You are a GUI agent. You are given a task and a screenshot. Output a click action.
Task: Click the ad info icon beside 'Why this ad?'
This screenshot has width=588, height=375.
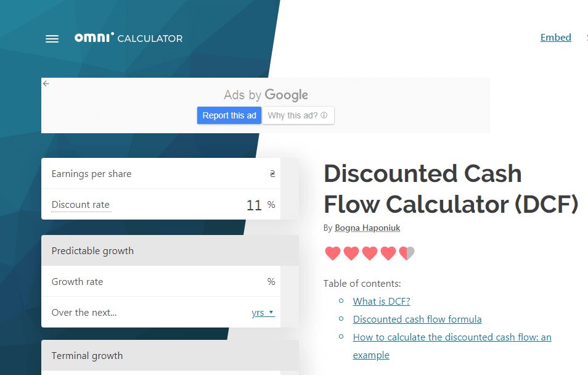(324, 115)
